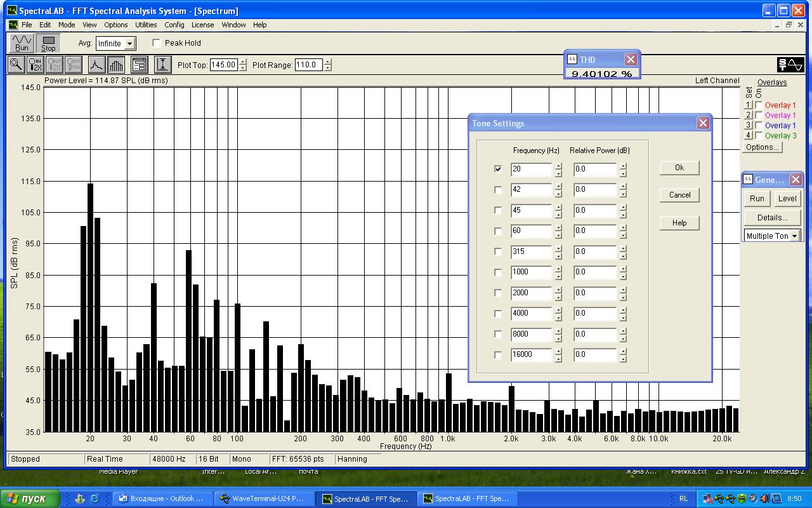This screenshot has width=812, height=508.
Task: Click the Zoom In 2X icon
Action: coord(36,65)
